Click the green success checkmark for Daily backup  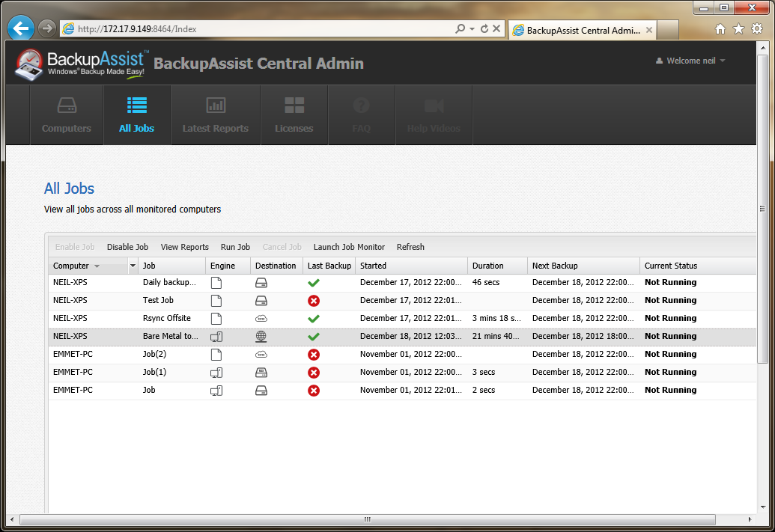(x=313, y=283)
